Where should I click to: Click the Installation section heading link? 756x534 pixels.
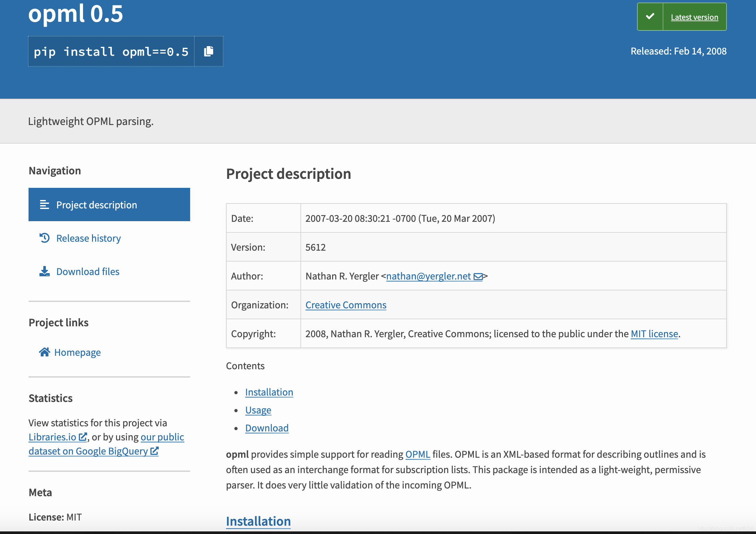coord(258,521)
